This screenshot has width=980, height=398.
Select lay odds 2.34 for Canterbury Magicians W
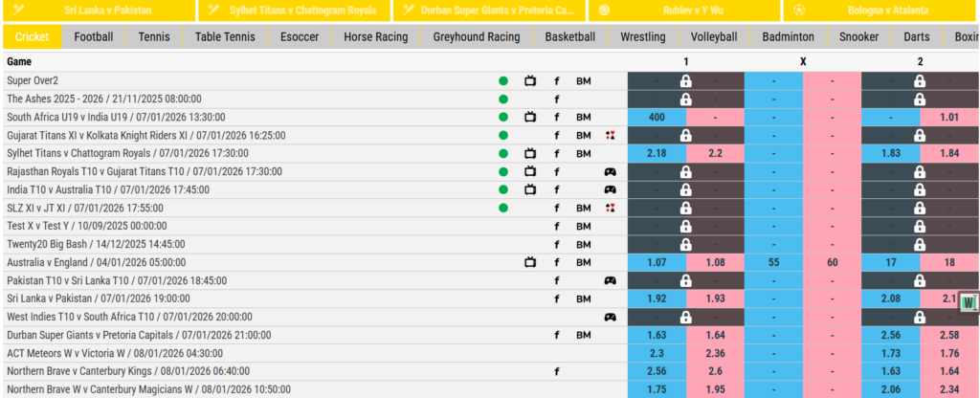[949, 389]
